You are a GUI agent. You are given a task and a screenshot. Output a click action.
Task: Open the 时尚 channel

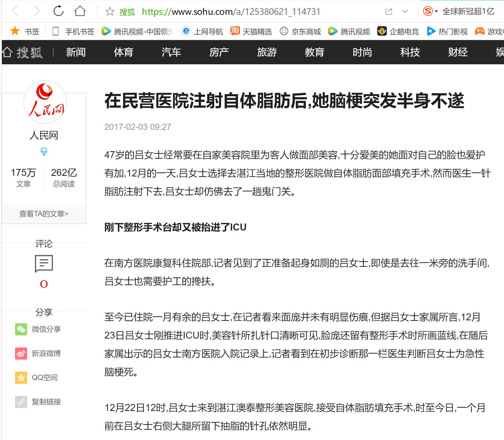point(362,52)
